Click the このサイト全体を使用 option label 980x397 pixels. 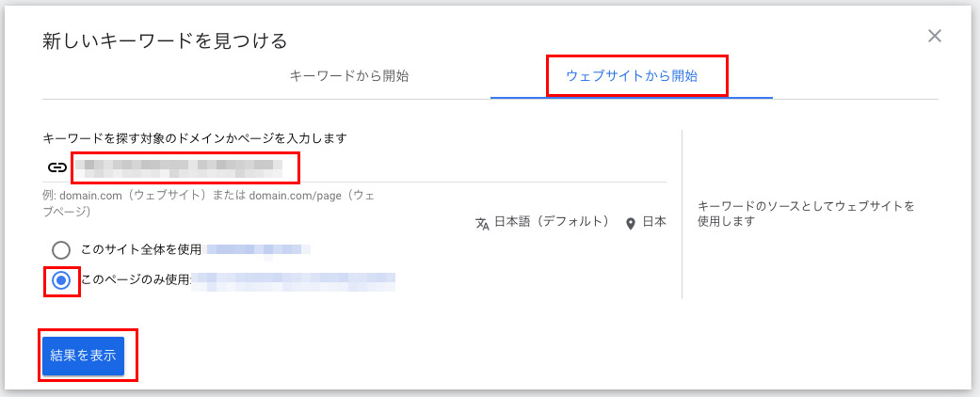(x=141, y=249)
